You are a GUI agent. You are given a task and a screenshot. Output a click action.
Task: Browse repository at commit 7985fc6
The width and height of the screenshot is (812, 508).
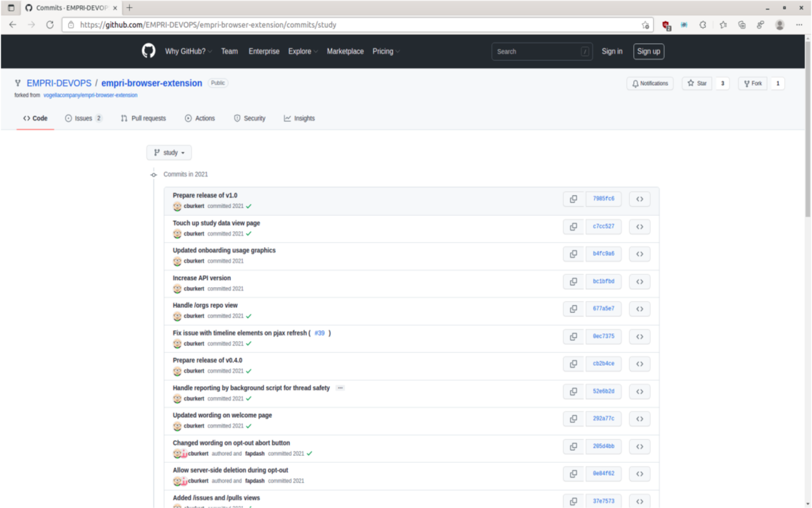(x=639, y=199)
